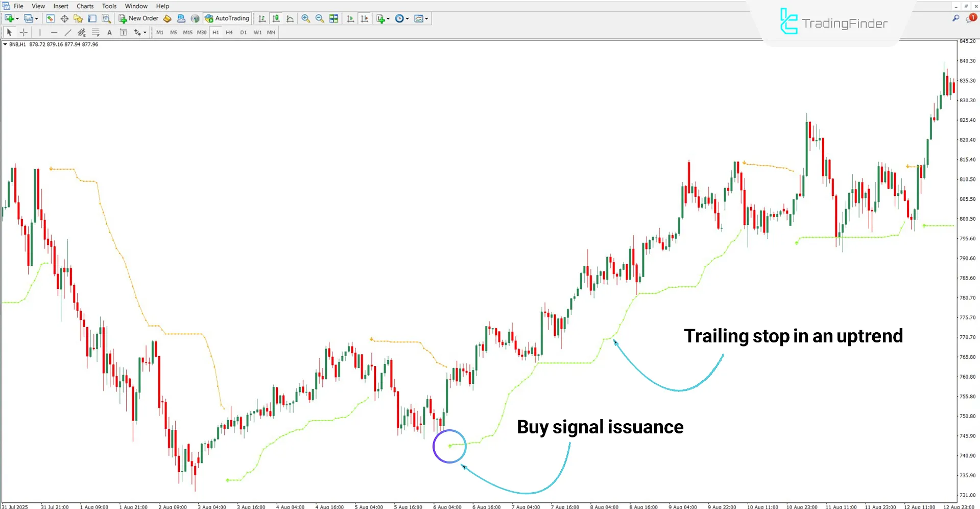The height and width of the screenshot is (509, 980).
Task: Open the Charts menu
Action: coord(85,6)
